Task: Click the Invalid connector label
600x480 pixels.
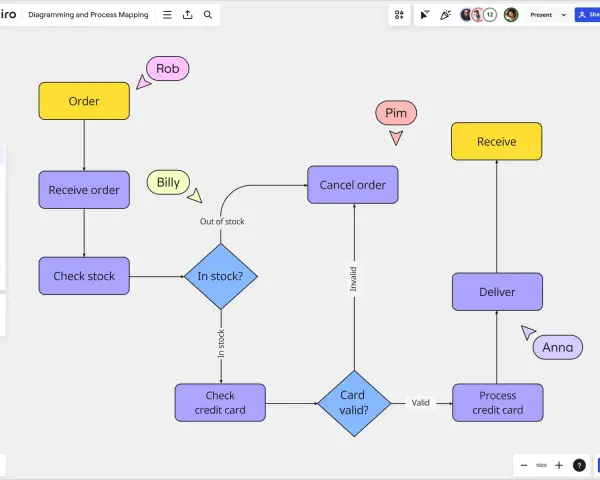Action: tap(353, 279)
